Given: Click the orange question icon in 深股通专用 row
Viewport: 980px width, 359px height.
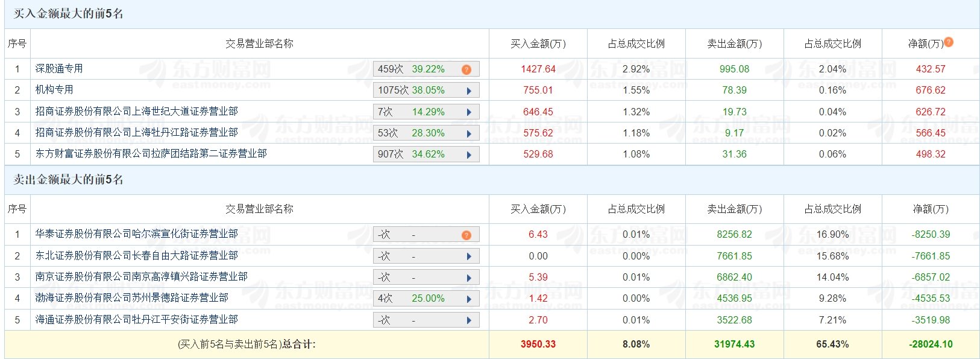Looking at the screenshot, I should [x=466, y=69].
